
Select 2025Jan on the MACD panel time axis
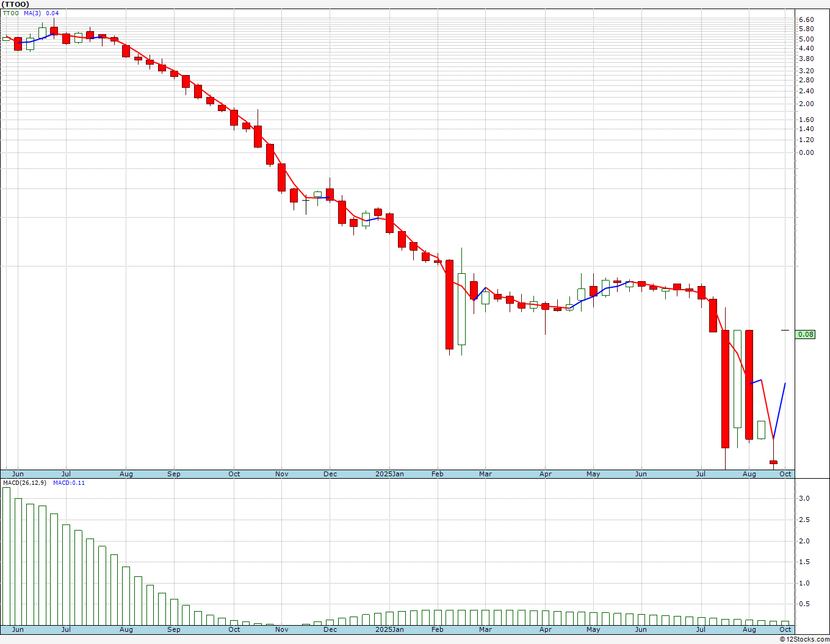pyautogui.click(x=389, y=629)
